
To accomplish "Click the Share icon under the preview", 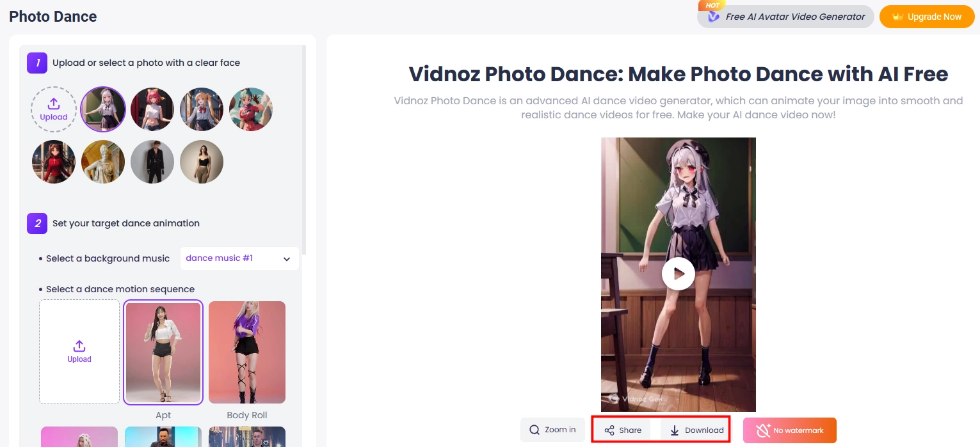I will click(609, 429).
